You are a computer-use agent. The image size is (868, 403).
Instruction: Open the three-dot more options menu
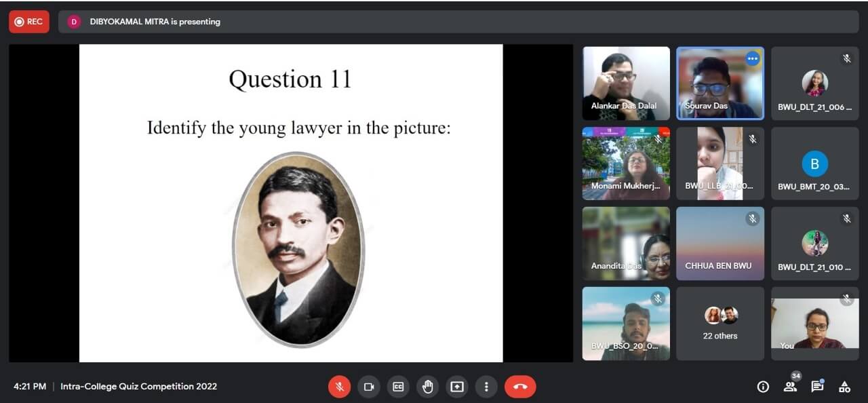coord(486,387)
